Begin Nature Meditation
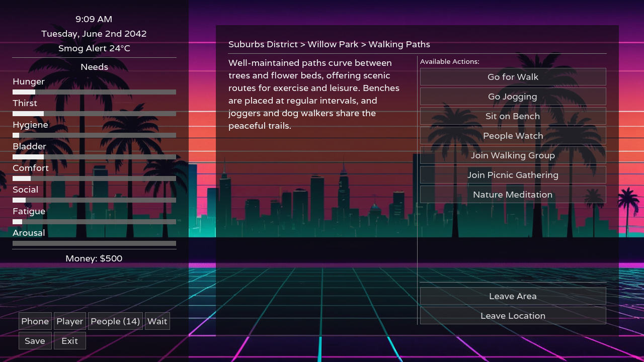 tap(513, 195)
